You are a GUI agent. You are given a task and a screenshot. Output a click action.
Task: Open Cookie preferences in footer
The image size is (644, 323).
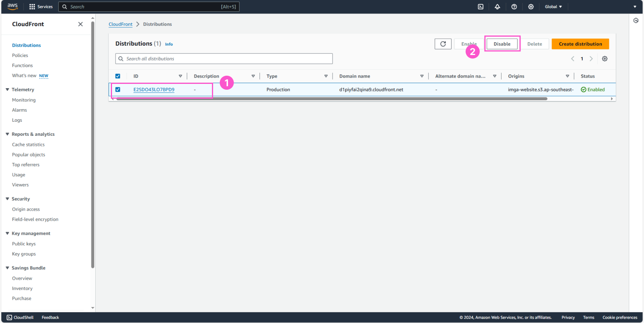click(x=620, y=318)
